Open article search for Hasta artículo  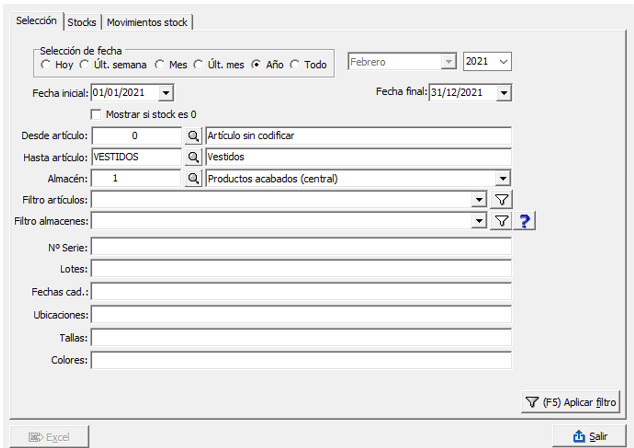pos(193,157)
